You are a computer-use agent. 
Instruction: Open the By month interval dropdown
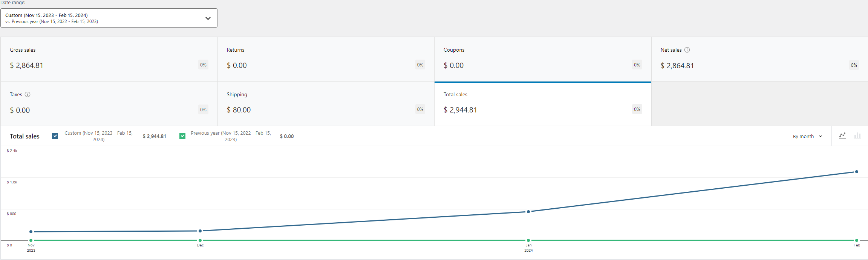point(807,136)
